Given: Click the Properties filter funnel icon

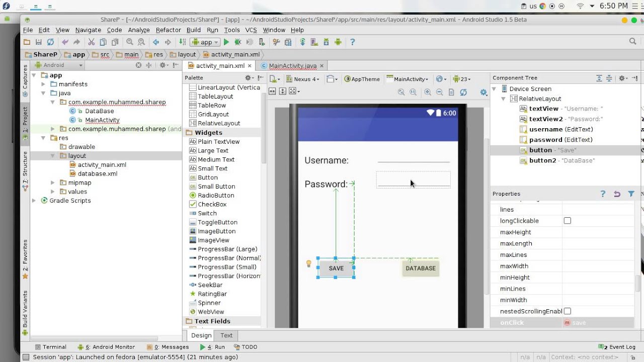Looking at the screenshot, I should [631, 194].
